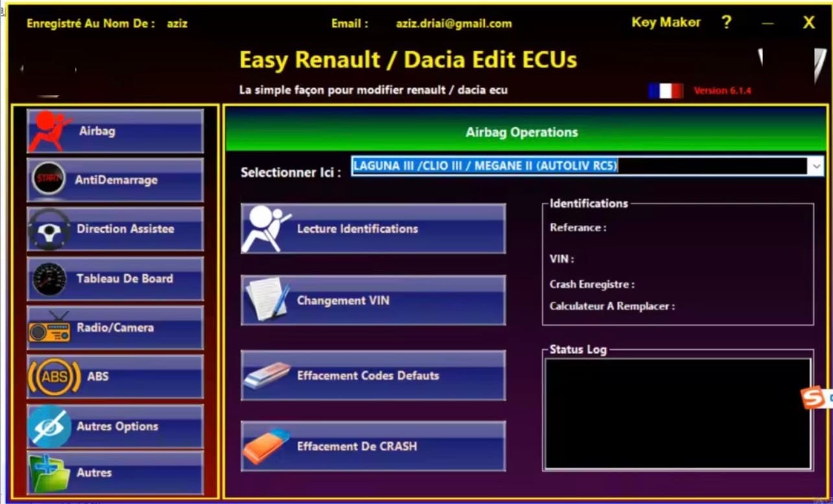Screen dimensions: 833x504
Task: Click the email aziz.driai@gmail.com
Action: 454,24
